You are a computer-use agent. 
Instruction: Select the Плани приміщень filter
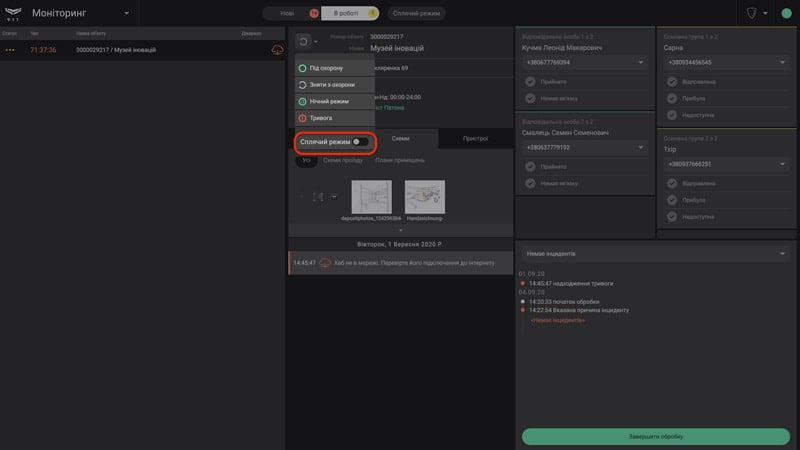pos(400,160)
